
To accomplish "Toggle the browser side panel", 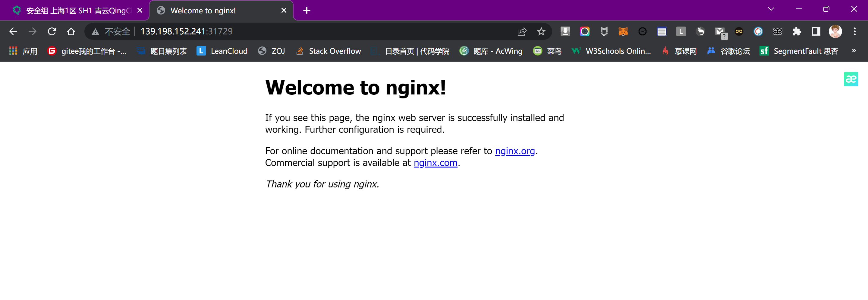I will (x=816, y=31).
